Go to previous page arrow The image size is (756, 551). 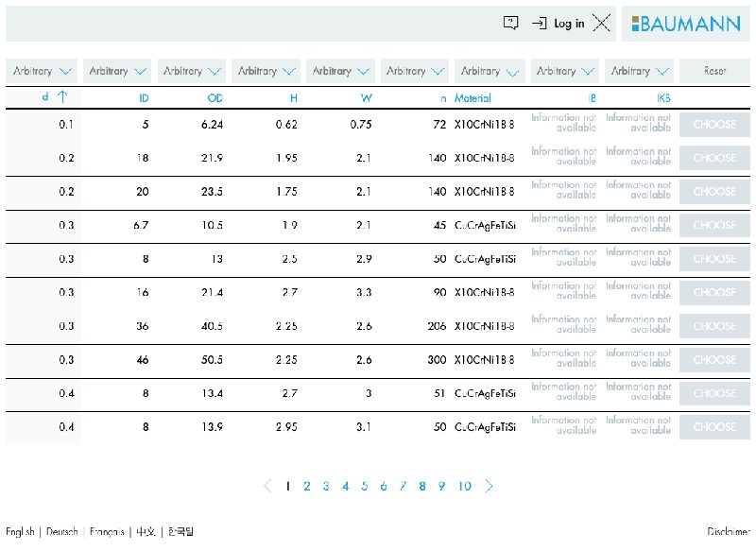click(267, 486)
